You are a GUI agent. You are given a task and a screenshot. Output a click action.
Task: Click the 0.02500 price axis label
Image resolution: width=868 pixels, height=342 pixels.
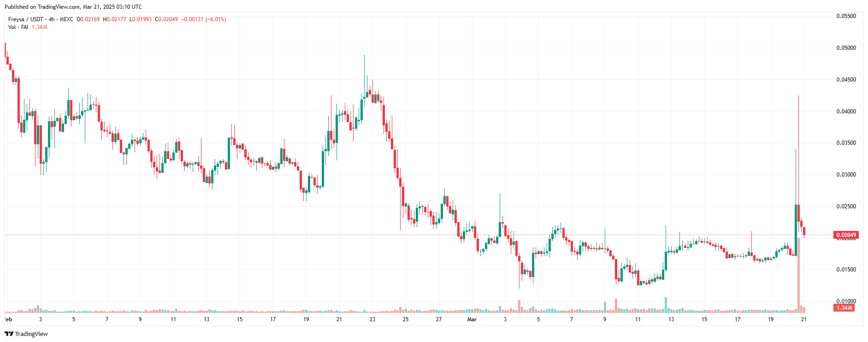[846, 206]
